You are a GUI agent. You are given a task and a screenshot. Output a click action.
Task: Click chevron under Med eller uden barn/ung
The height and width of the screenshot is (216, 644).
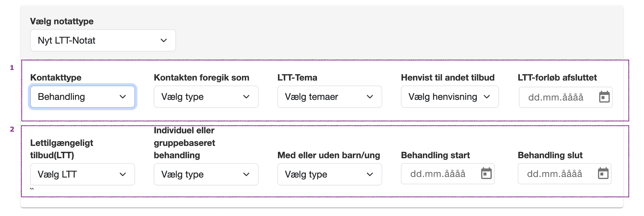click(370, 174)
